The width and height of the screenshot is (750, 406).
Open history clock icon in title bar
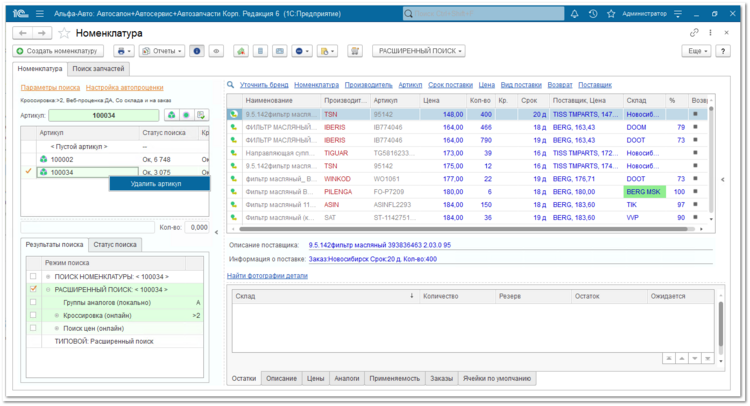point(593,14)
